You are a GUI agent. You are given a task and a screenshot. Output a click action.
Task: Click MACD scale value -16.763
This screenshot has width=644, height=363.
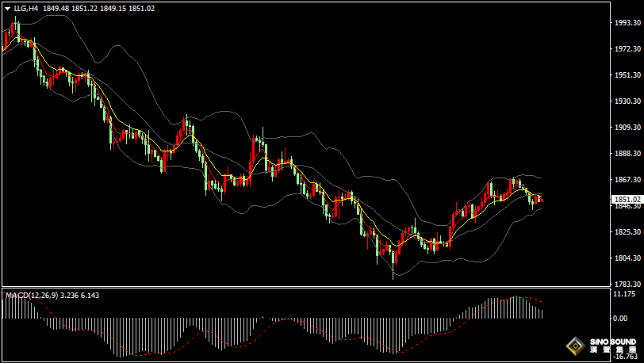pyautogui.click(x=627, y=357)
